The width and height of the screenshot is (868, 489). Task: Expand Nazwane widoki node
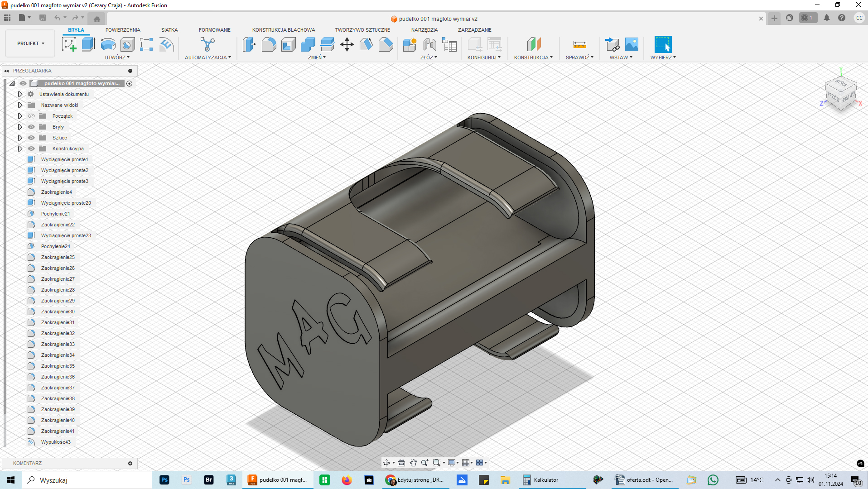(x=20, y=105)
